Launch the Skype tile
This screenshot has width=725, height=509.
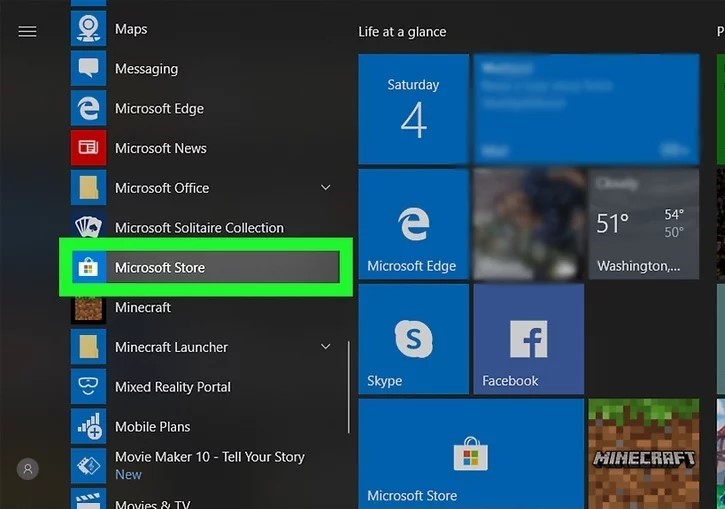pyautogui.click(x=413, y=339)
